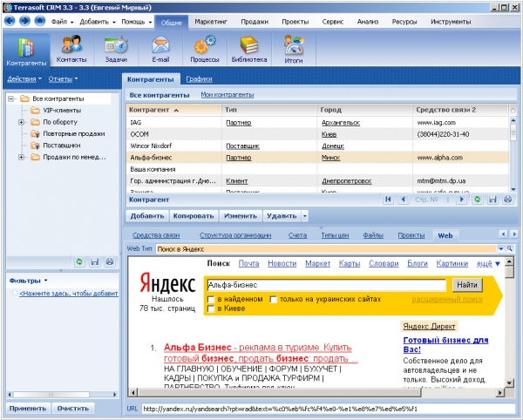This screenshot has height=420, width=523.
Task: Refresh the folder tree panel
Action: coord(79,261)
